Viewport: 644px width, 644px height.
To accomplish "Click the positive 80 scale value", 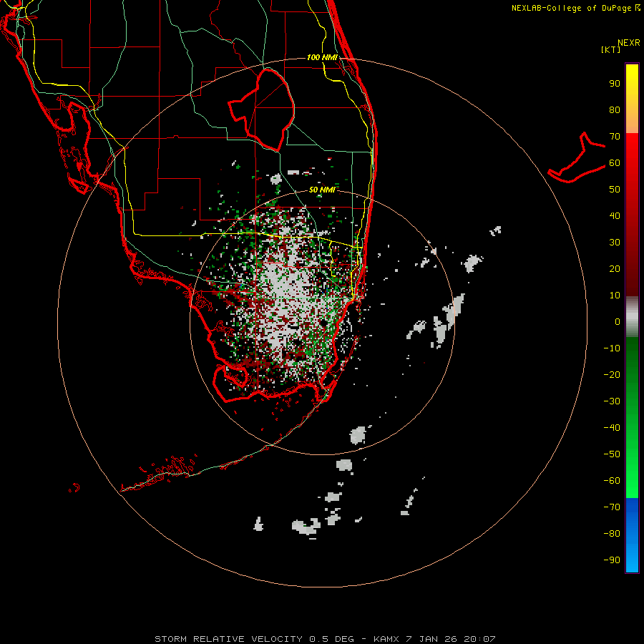I will [x=615, y=110].
